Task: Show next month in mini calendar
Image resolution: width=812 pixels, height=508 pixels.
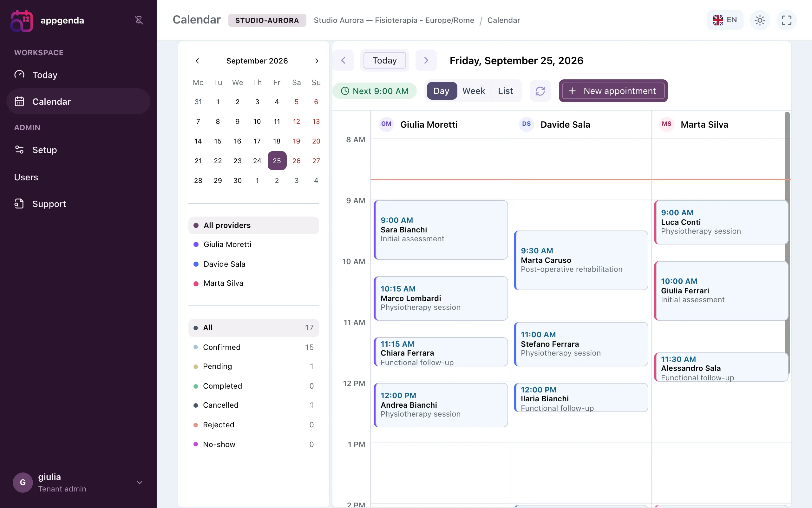Action: [x=317, y=61]
